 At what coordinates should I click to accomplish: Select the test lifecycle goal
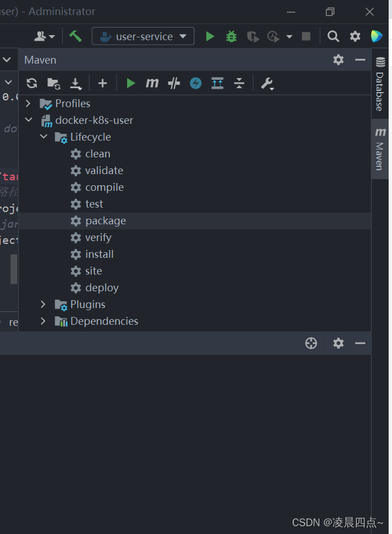point(94,204)
